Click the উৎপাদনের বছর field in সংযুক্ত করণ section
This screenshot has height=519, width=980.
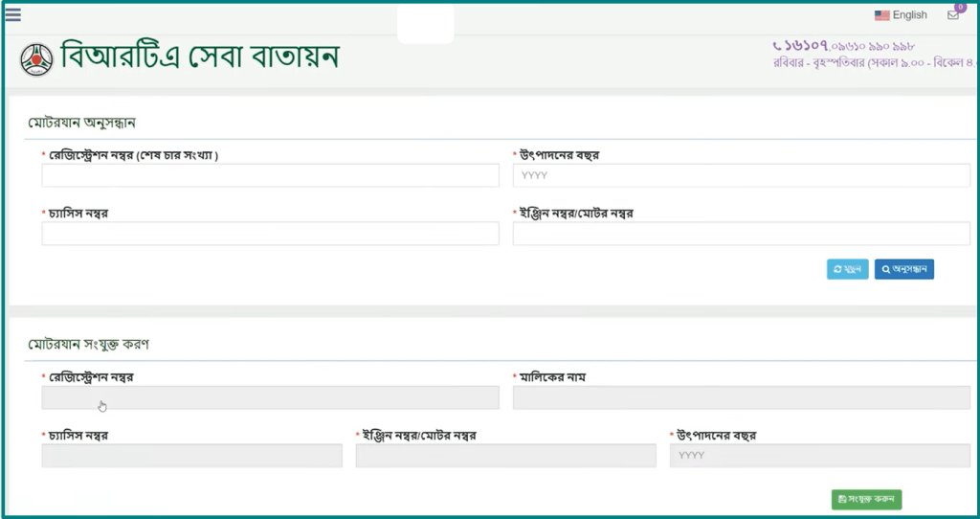point(820,456)
